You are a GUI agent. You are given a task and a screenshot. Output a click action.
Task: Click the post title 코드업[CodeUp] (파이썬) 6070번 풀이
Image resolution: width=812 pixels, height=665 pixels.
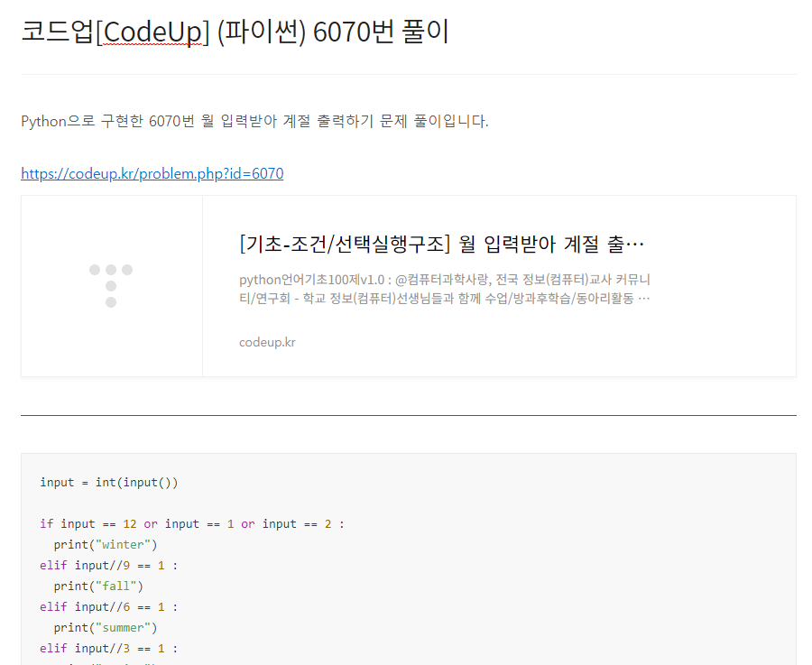[x=235, y=32]
